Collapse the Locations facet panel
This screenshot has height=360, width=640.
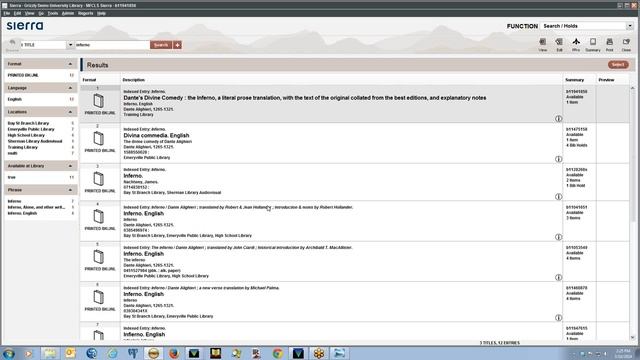click(70, 112)
